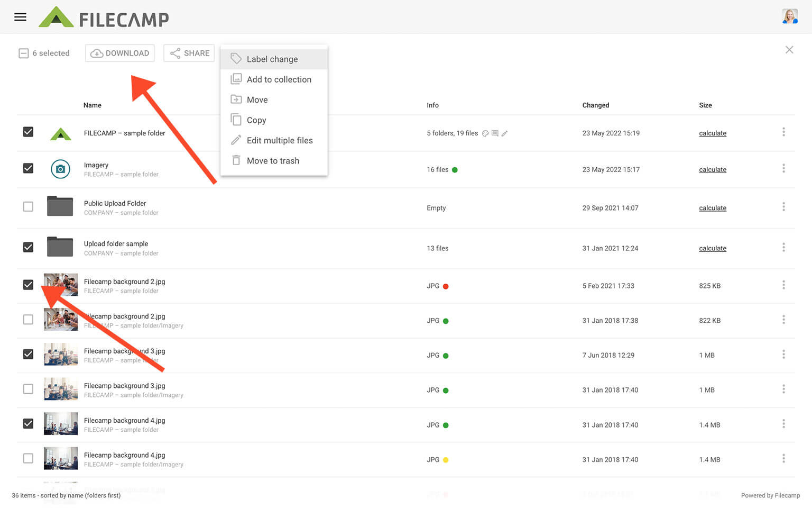
Task: Select Move in the actions menu
Action: pyautogui.click(x=274, y=99)
